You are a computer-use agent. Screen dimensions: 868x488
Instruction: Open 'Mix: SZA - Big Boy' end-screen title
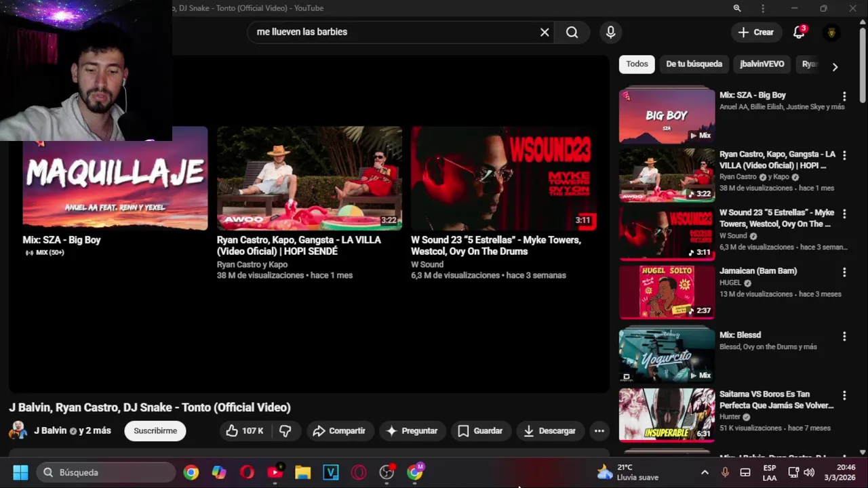coord(62,240)
